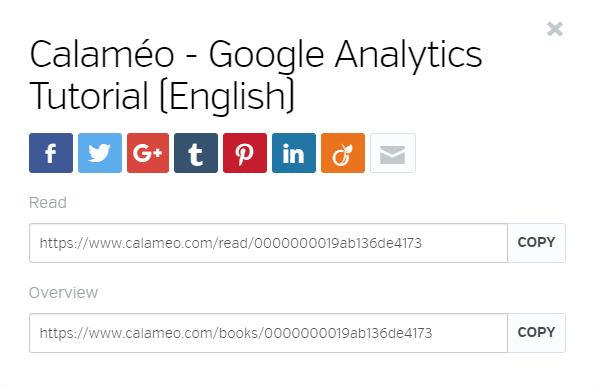Share the publication on Facebook
This screenshot has width=596, height=388.
[51, 153]
